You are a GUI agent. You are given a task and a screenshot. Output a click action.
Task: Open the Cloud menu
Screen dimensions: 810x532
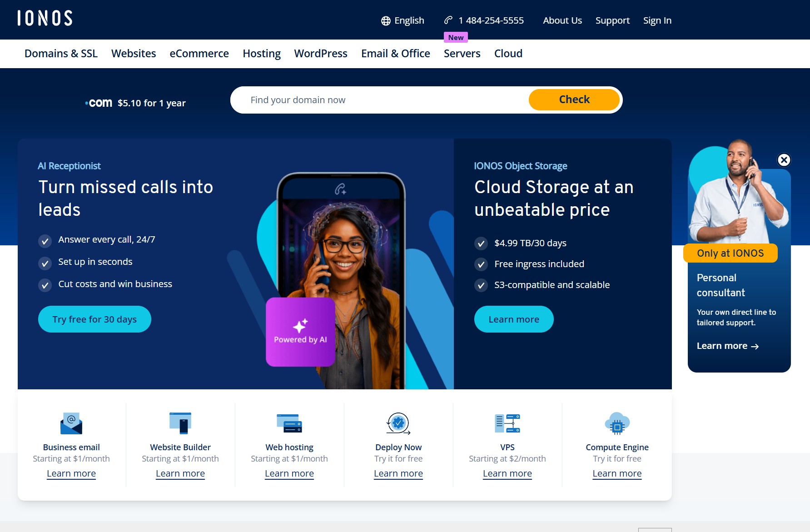[508, 54]
